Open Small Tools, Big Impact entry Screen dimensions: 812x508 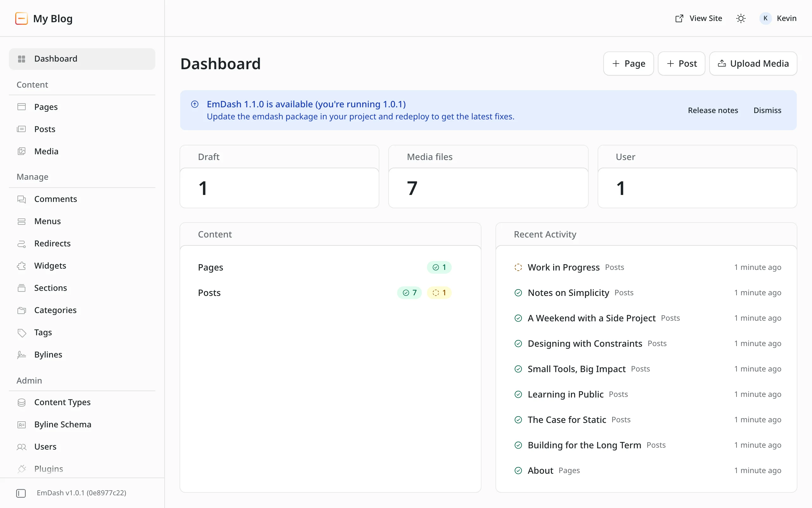pyautogui.click(x=648, y=369)
